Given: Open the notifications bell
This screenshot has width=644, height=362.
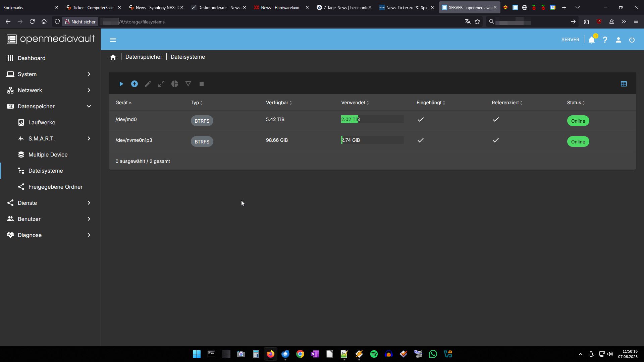Looking at the screenshot, I should pyautogui.click(x=592, y=40).
